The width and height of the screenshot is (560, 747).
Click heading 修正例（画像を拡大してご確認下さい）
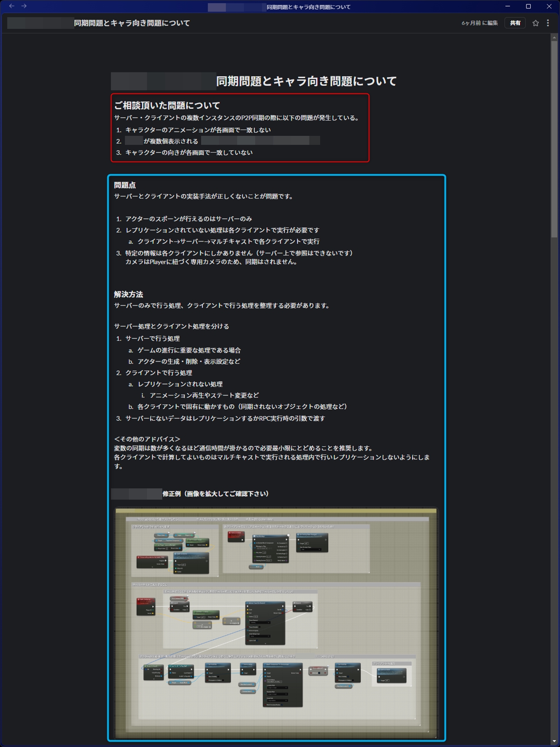tap(216, 494)
